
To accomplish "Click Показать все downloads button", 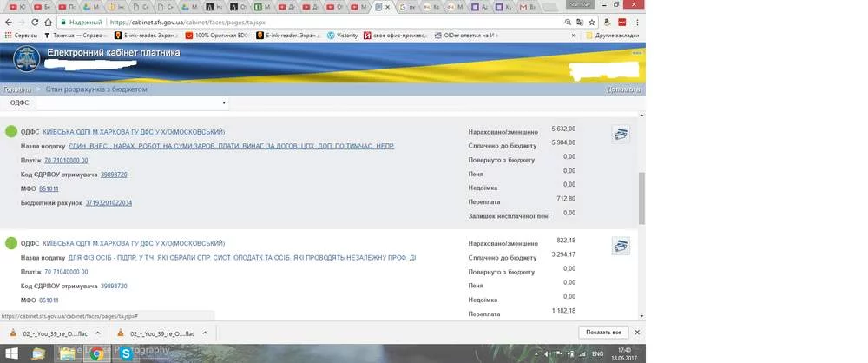I will 604,333.
